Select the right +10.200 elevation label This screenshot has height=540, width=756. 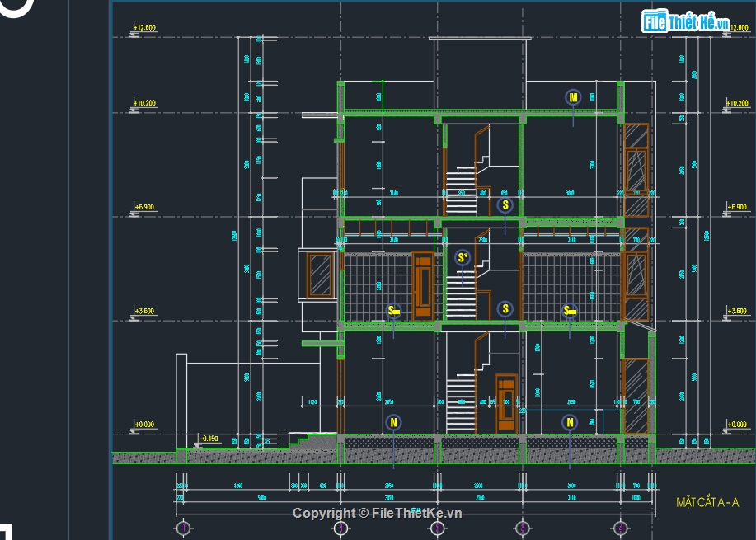coord(736,104)
